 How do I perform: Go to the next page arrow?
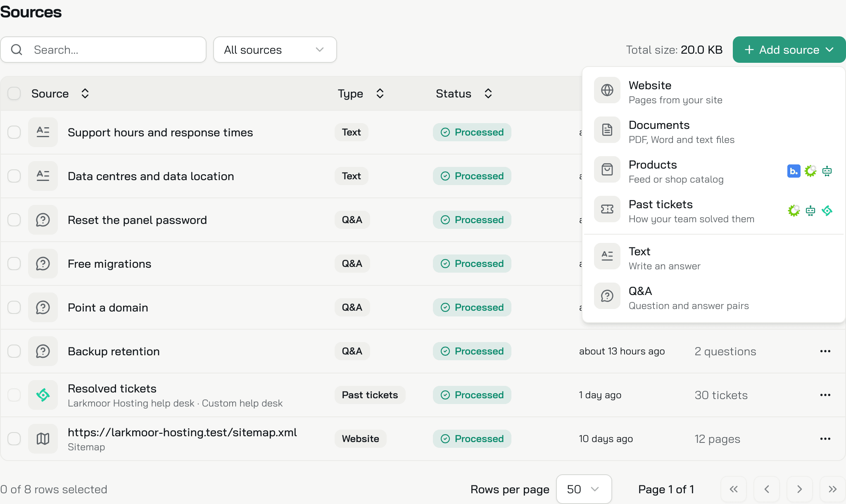[800, 489]
